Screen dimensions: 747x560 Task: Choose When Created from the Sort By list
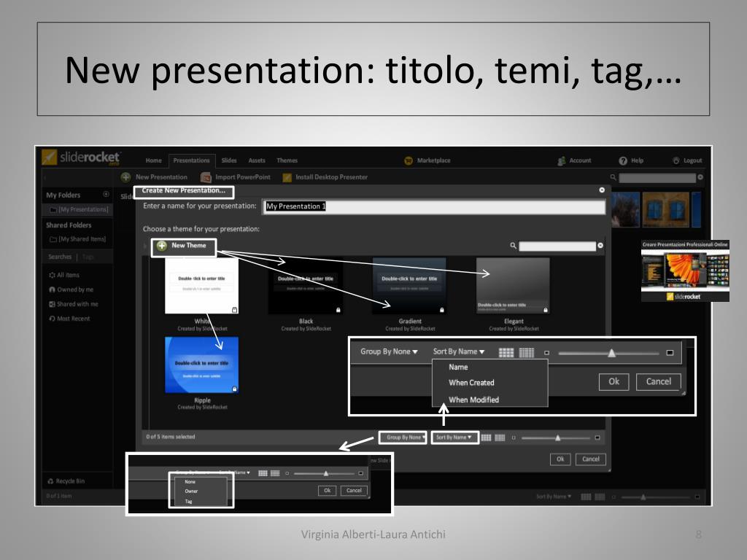[x=471, y=383]
